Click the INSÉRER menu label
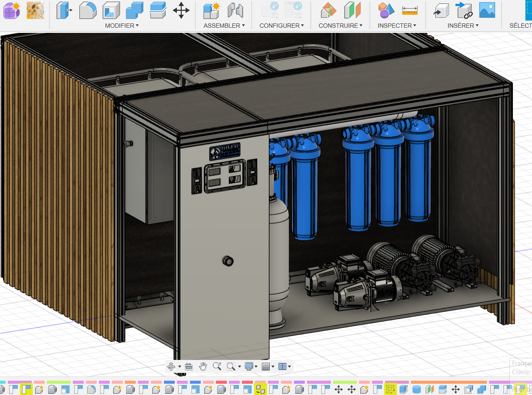 click(463, 26)
